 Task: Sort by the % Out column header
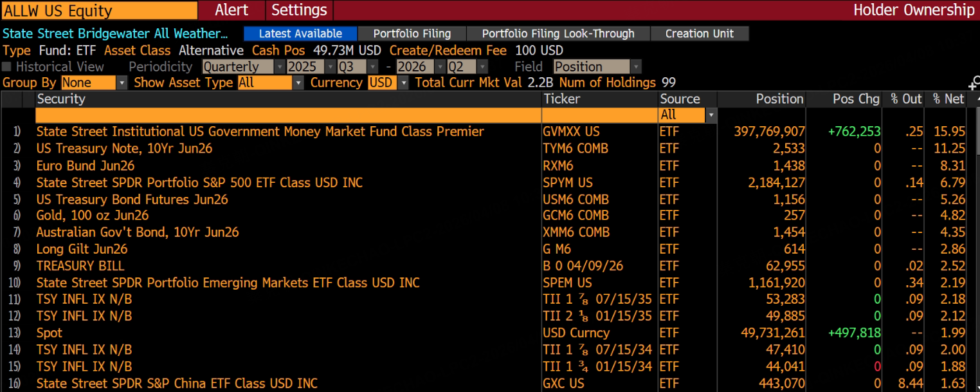906,99
